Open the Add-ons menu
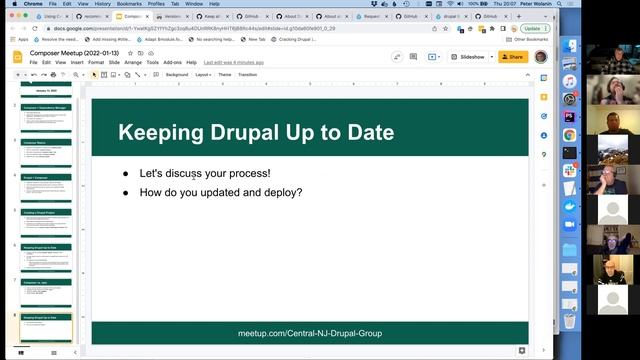 (172, 62)
